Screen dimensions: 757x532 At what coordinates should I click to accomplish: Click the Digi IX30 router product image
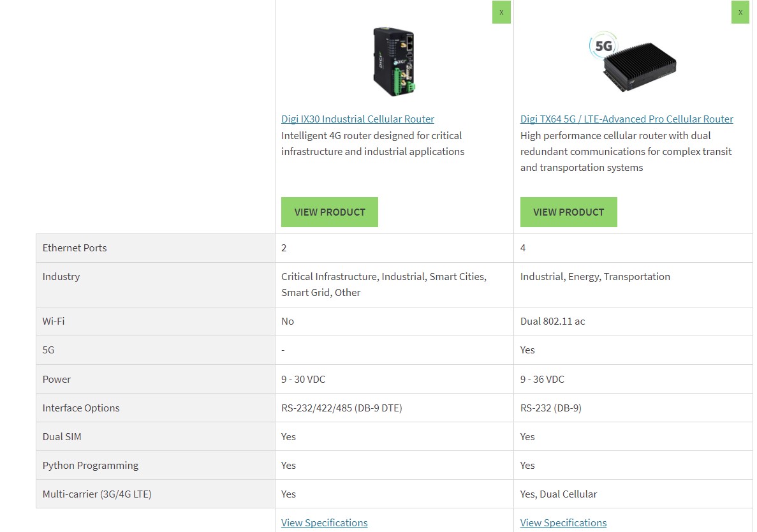394,62
